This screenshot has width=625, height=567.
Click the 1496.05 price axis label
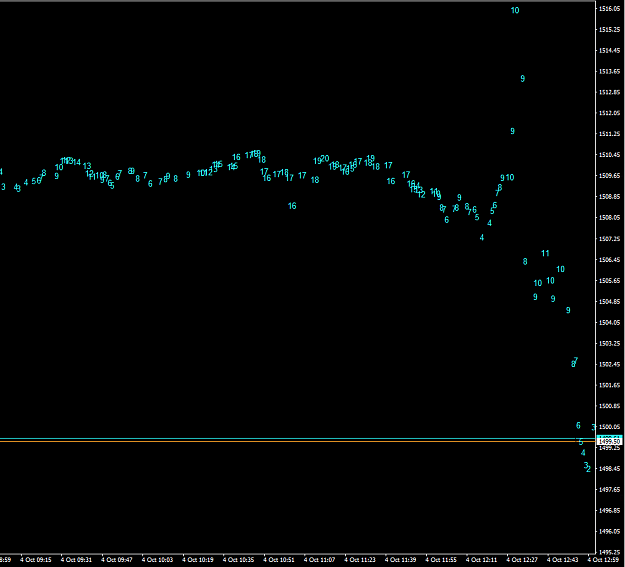coord(609,531)
